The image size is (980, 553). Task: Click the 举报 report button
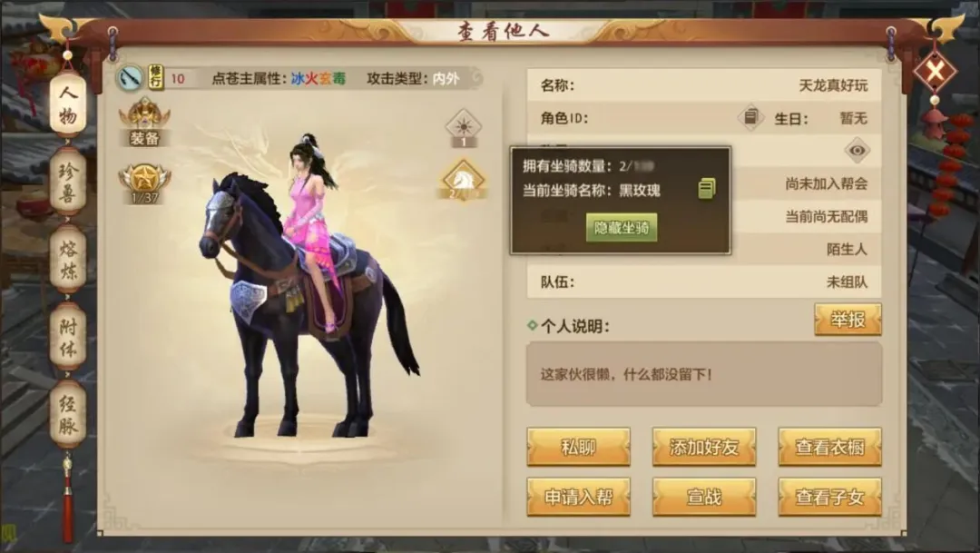(x=848, y=320)
